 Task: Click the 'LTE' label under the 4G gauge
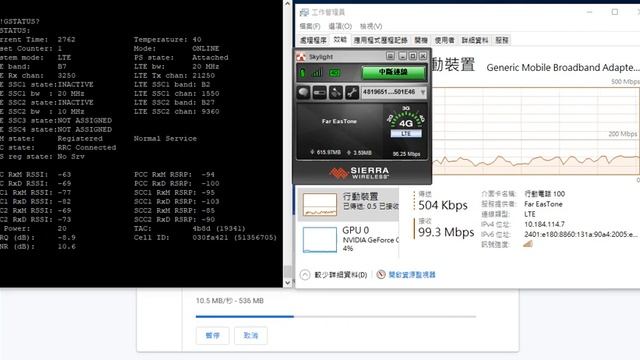(406, 133)
